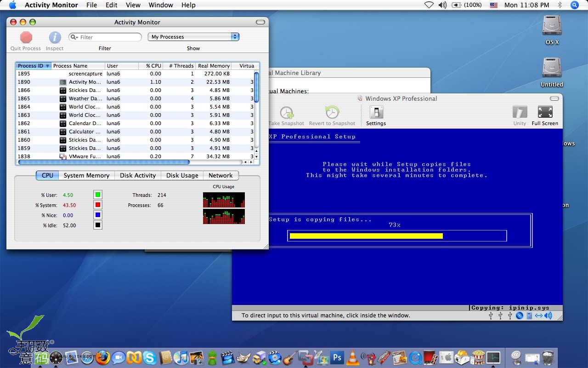Open the Window menu
This screenshot has width=588, height=368.
pos(161,5)
